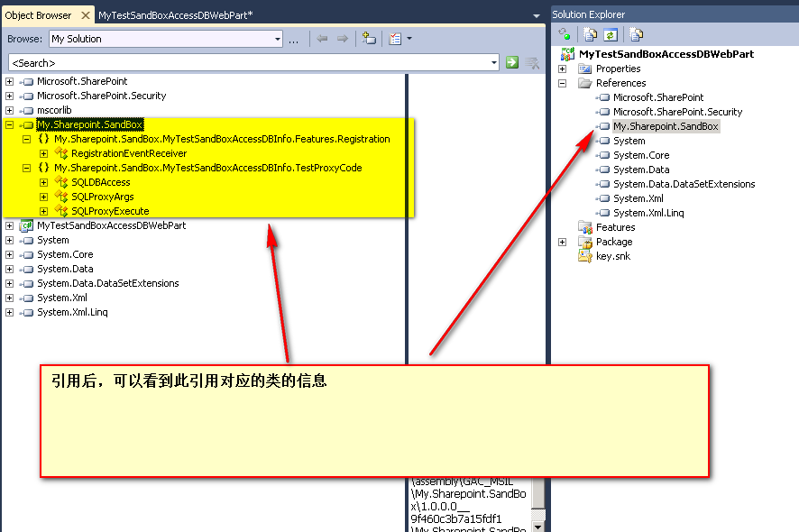Click description pane scrollbar down arrow
The image size is (799, 532).
coord(537,527)
